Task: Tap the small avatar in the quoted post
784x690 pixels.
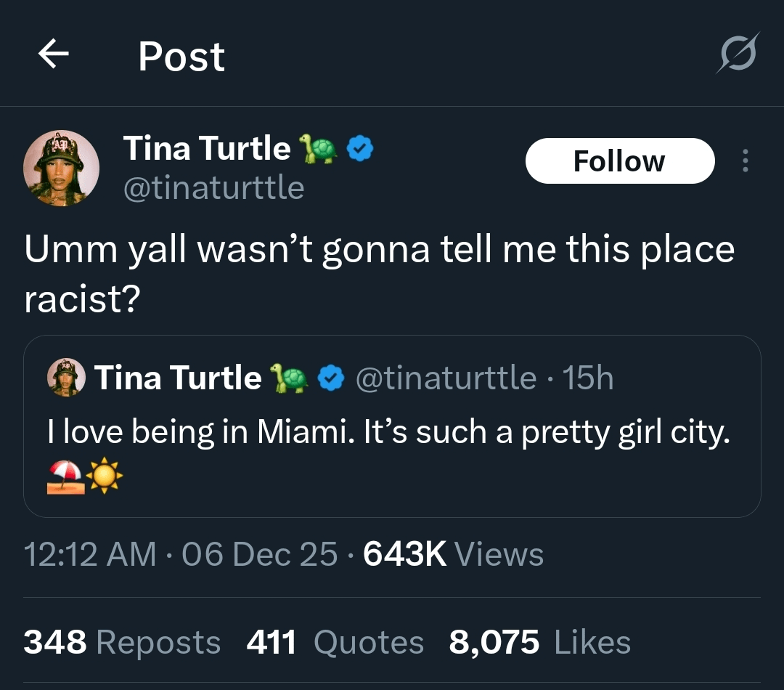Action: (67, 378)
